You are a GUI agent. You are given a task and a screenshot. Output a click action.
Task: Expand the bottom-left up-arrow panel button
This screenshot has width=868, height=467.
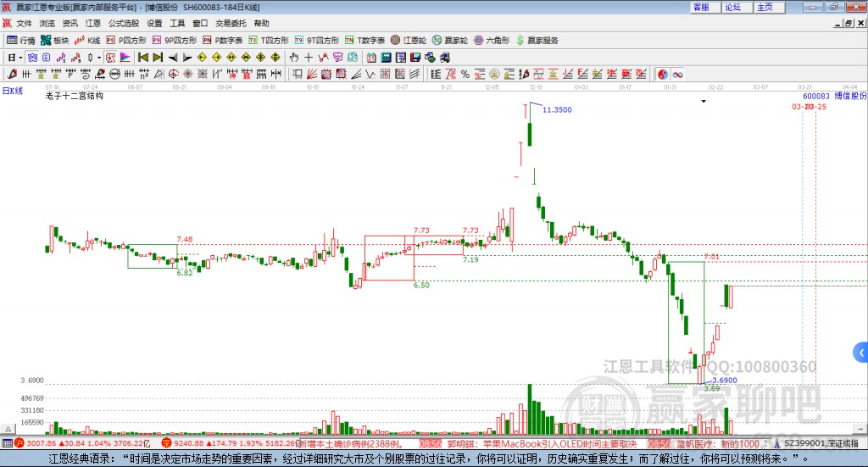[x=8, y=429]
